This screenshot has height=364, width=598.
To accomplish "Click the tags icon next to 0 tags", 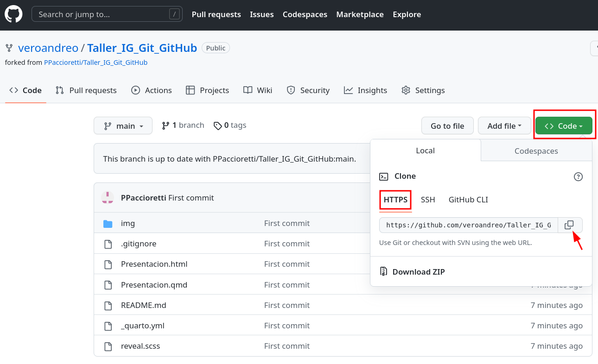I will point(217,126).
